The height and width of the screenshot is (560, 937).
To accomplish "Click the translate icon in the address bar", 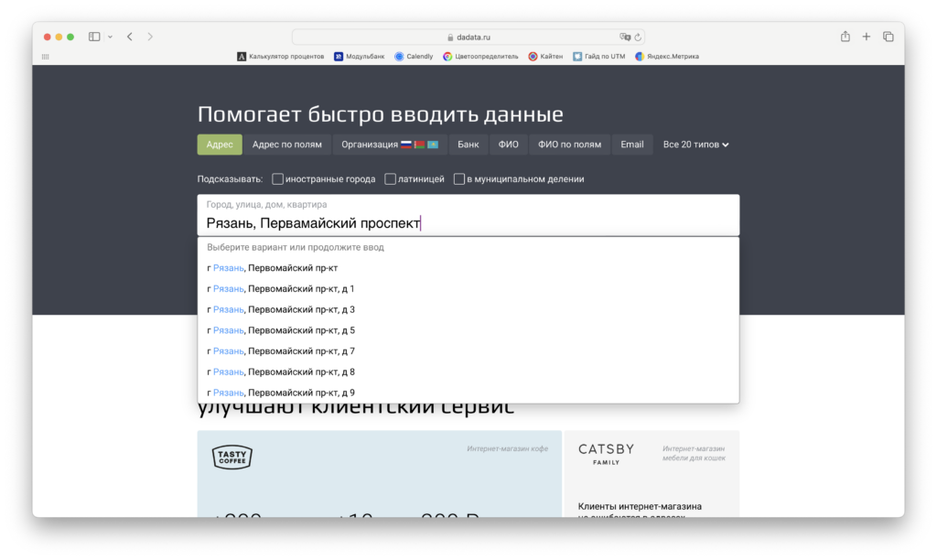I will click(624, 37).
